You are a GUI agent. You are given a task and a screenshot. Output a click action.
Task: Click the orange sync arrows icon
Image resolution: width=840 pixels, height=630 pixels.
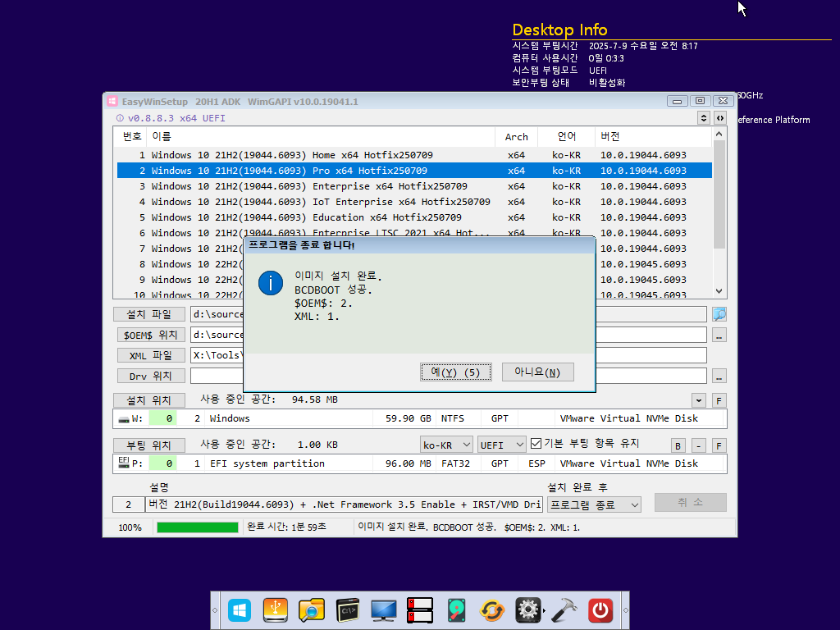492,610
